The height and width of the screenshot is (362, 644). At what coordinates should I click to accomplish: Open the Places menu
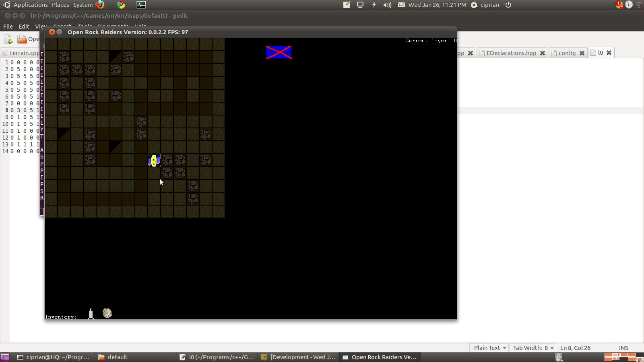[x=60, y=5]
